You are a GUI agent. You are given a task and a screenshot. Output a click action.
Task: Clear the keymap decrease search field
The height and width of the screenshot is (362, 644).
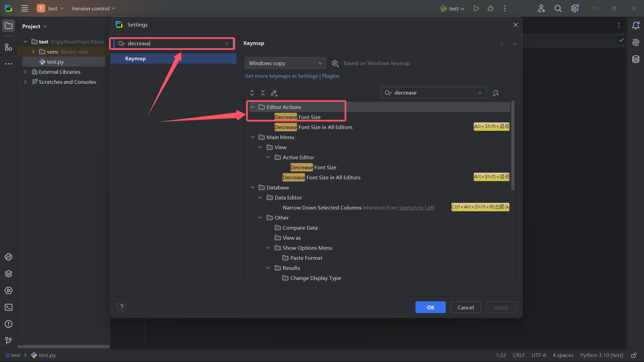(480, 93)
